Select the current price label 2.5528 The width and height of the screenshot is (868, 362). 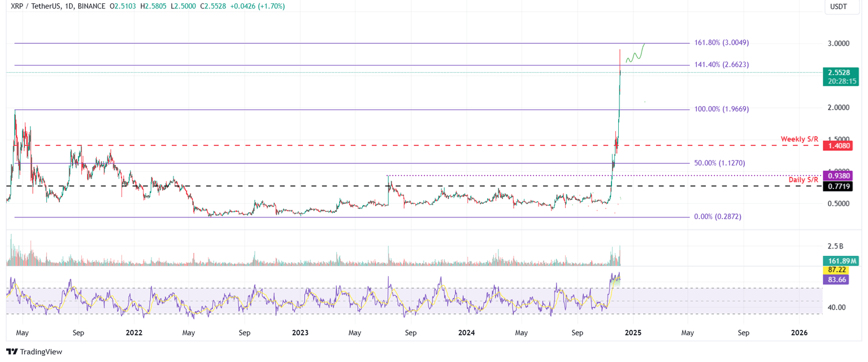coord(839,72)
